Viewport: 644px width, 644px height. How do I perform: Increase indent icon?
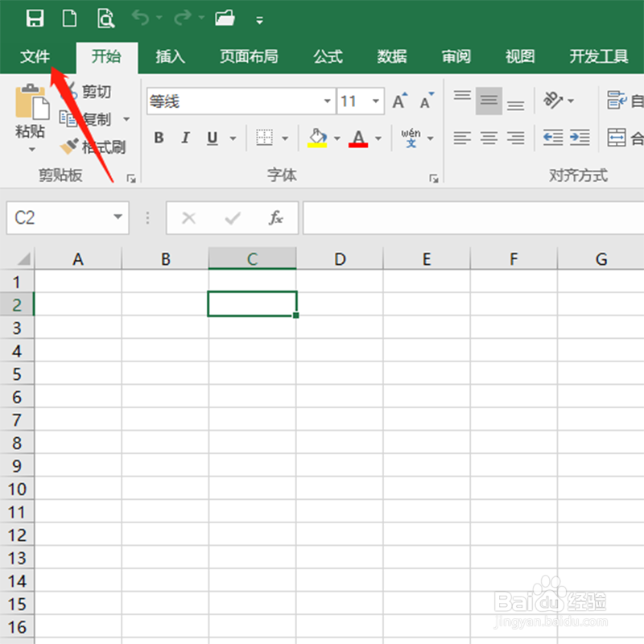tap(580, 138)
